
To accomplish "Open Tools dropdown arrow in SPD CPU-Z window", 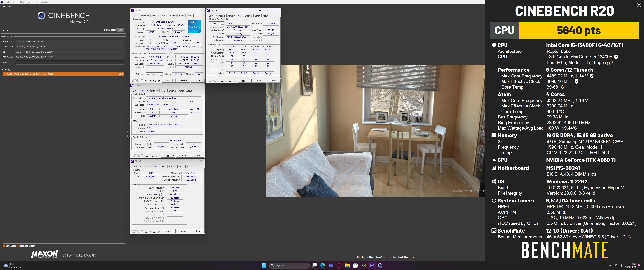I will pyautogui.click(x=250, y=81).
